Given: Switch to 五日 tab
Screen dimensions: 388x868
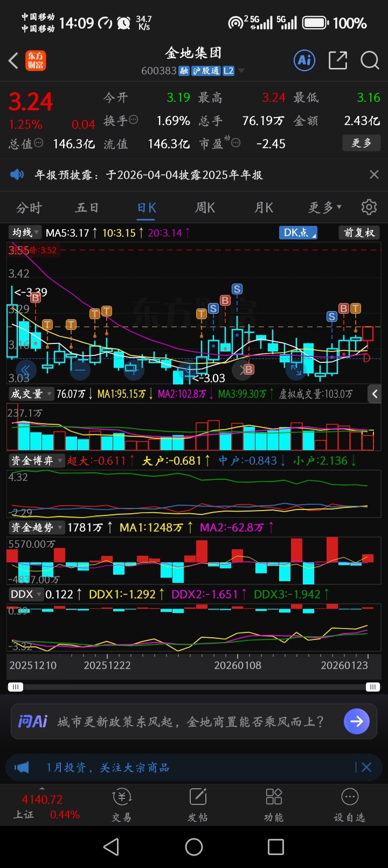Looking at the screenshot, I should (x=87, y=208).
